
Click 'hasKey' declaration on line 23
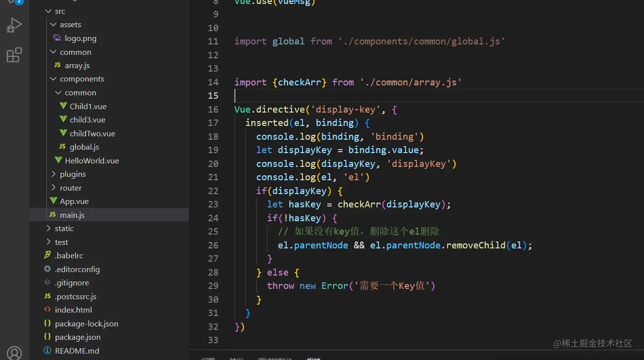pyautogui.click(x=305, y=204)
